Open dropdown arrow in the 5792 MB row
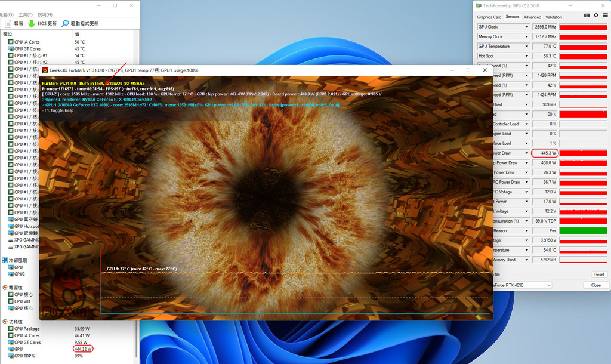Screen dimensions: 611x364 [526, 260]
